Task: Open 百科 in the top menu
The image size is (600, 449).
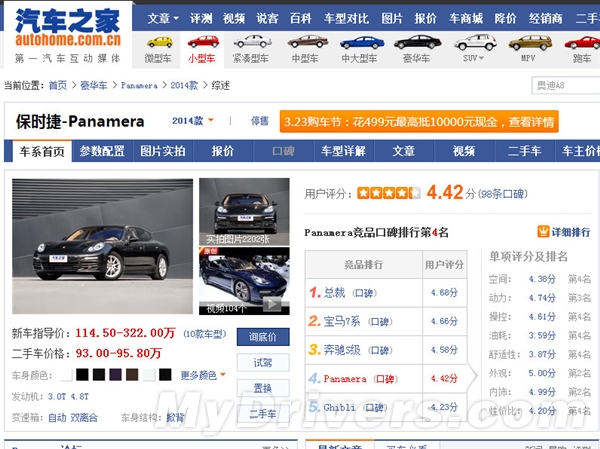Action: pyautogui.click(x=300, y=18)
